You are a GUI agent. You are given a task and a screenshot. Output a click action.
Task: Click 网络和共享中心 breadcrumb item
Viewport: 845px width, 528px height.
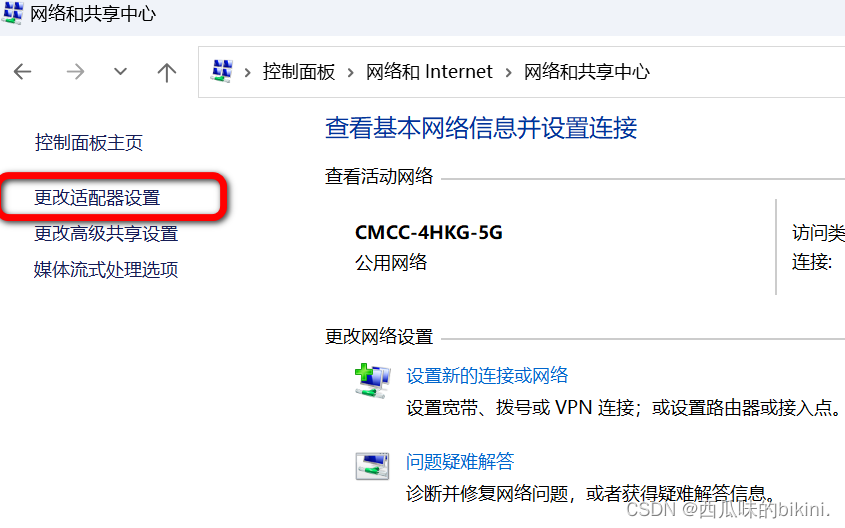(x=587, y=72)
